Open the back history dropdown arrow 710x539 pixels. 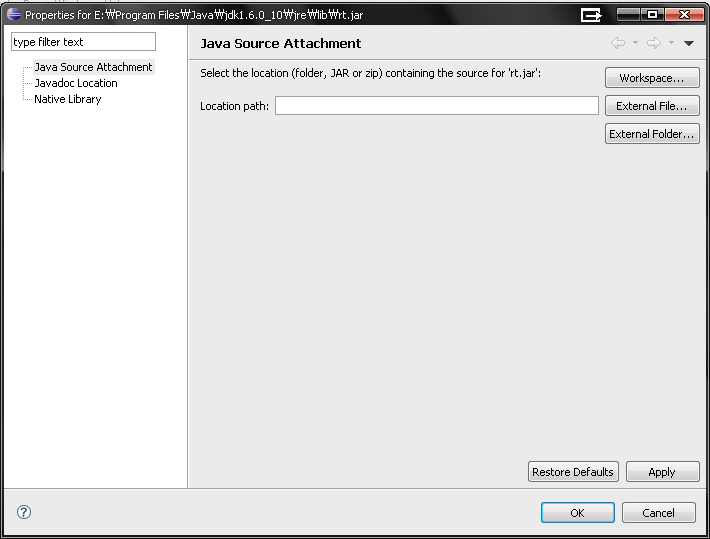[x=635, y=43]
